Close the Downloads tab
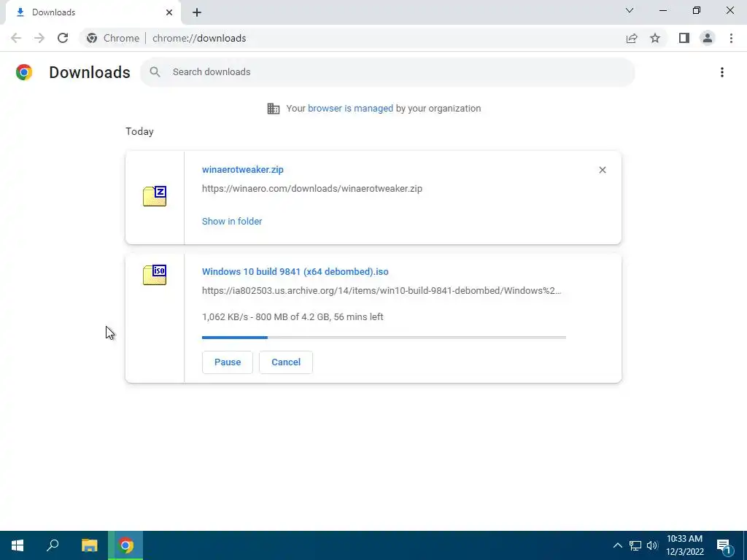Viewport: 747px width, 560px height. [x=169, y=12]
